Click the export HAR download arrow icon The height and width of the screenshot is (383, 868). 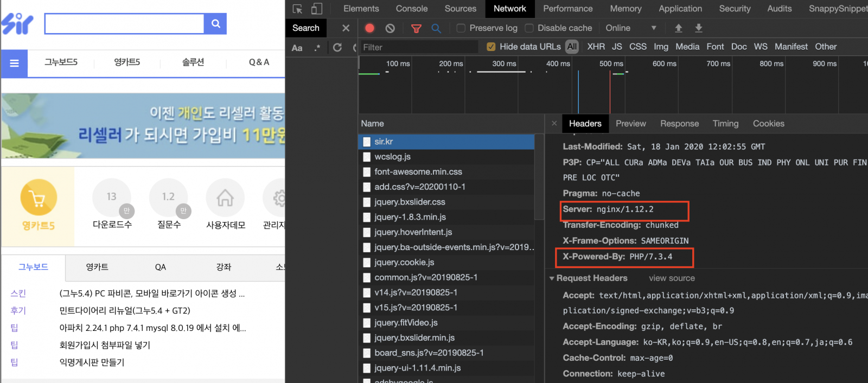[699, 28]
